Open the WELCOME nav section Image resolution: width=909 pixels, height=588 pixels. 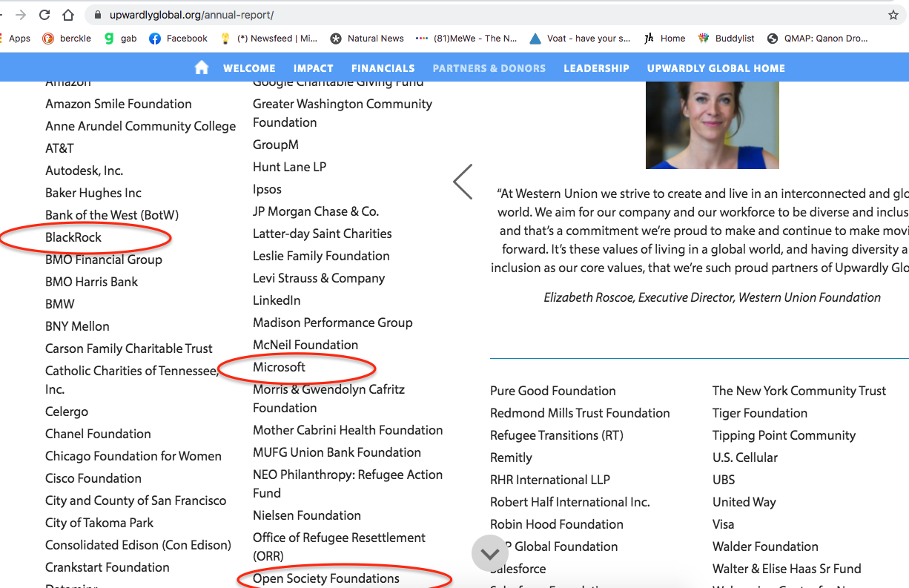point(250,68)
